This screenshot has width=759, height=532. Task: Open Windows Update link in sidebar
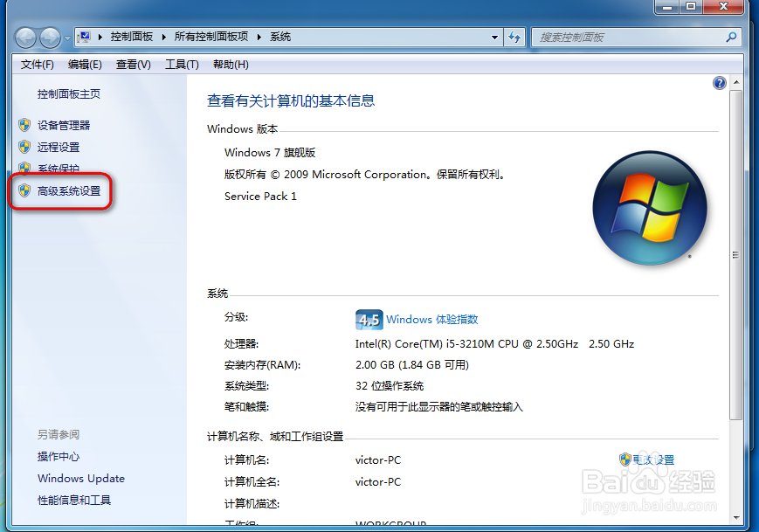81,478
